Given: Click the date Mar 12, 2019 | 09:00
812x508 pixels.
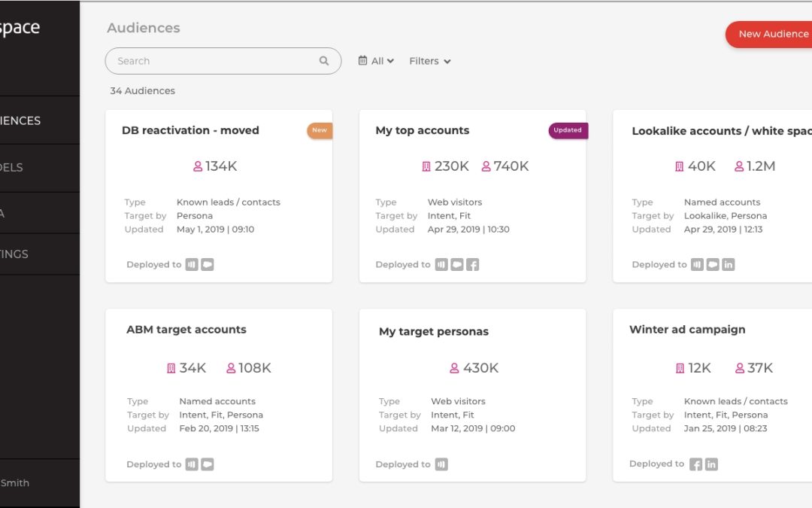Looking at the screenshot, I should (473, 428).
